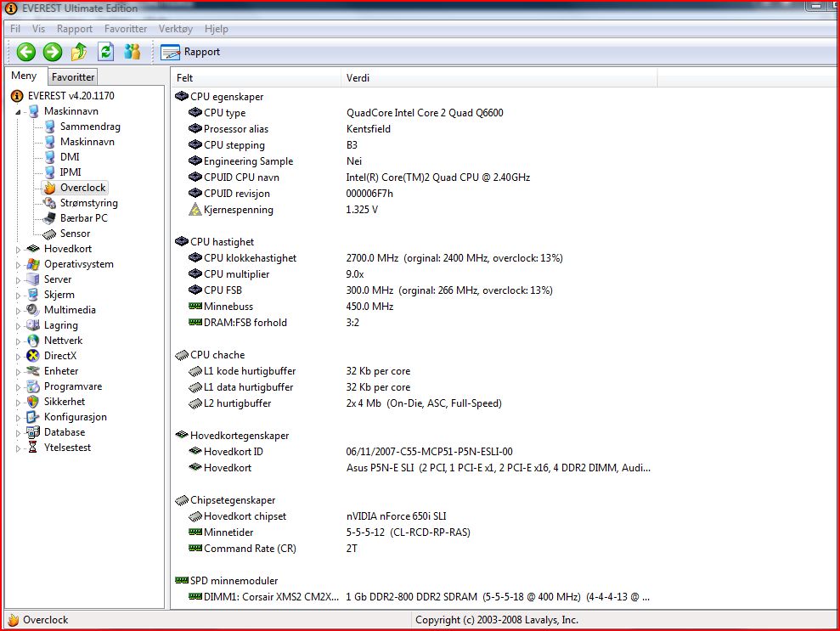Select Sammendrag icon in tree
840x631 pixels.
point(50,127)
